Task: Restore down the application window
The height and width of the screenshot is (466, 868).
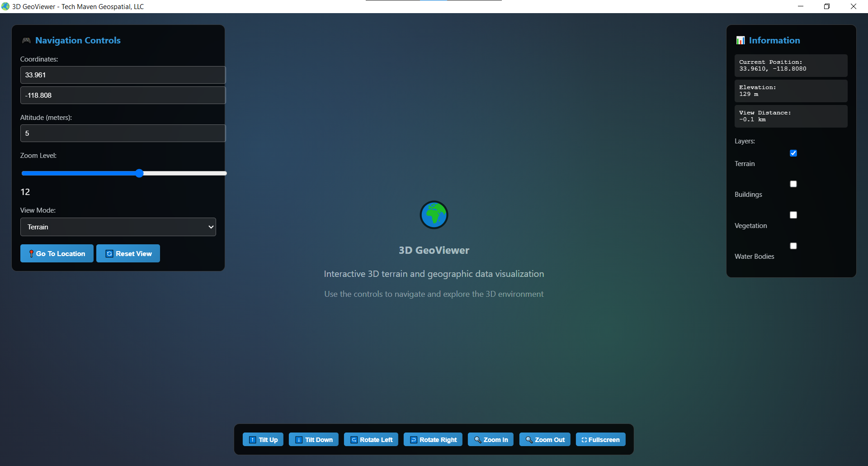Action: click(827, 6)
